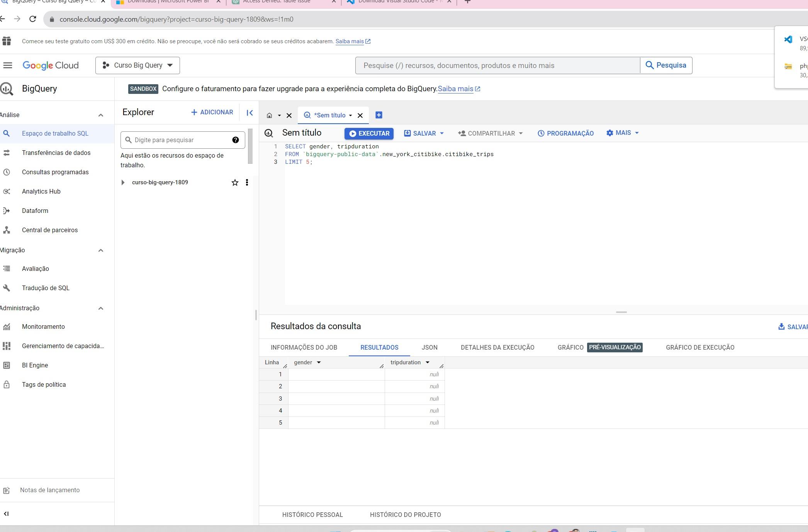Open the COMPARTILHAR dropdown
The width and height of the screenshot is (808, 532).
[x=490, y=133]
